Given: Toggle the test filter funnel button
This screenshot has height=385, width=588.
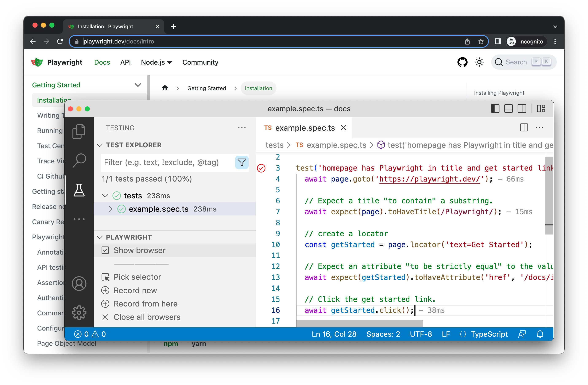Looking at the screenshot, I should tap(241, 163).
